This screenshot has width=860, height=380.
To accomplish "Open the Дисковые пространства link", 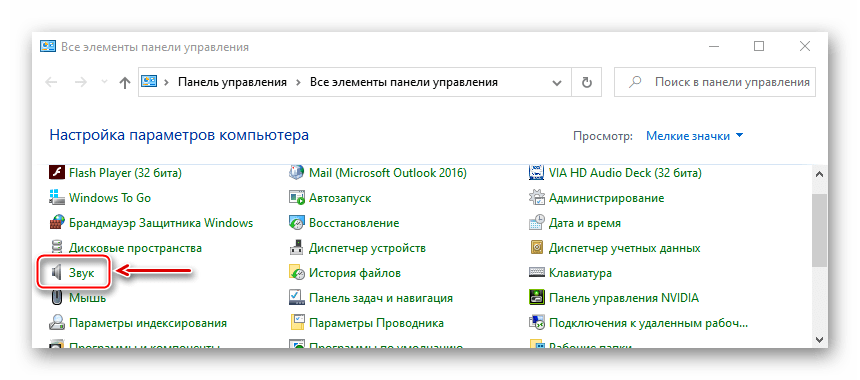I will 135,248.
